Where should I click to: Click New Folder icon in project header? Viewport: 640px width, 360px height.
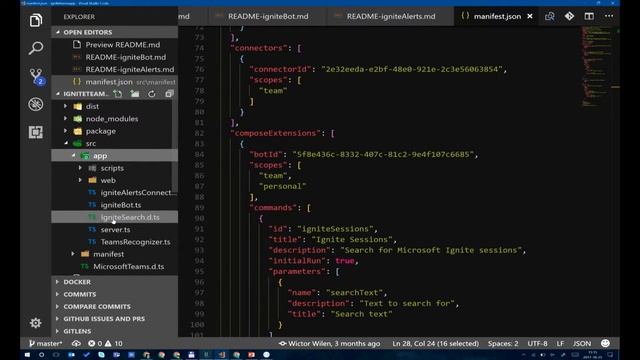pos(135,94)
